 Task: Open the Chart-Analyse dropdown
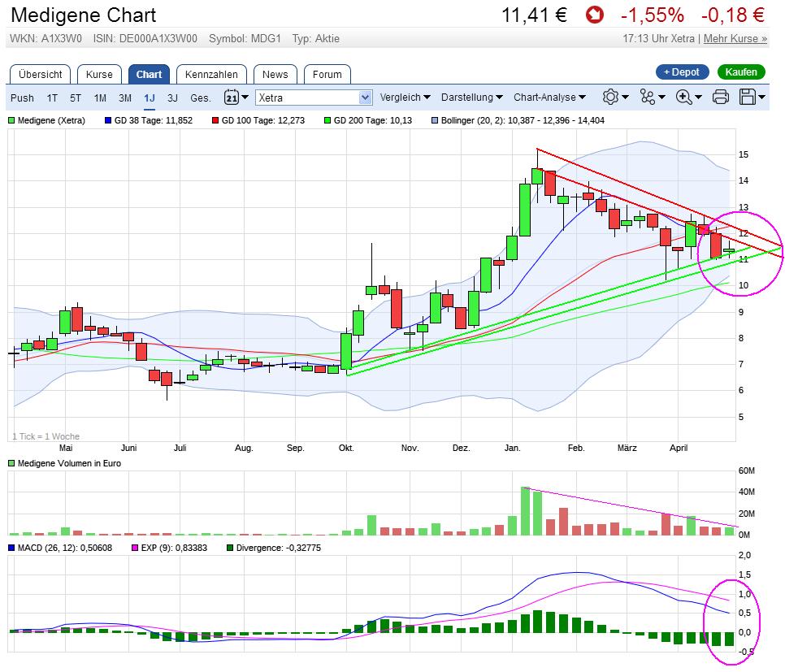click(549, 98)
